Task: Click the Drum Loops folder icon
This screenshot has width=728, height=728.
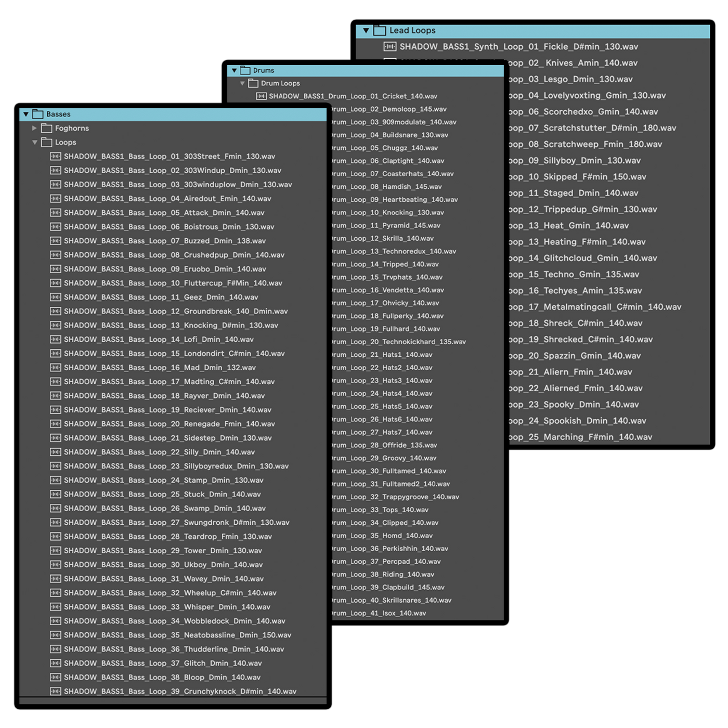Action: pyautogui.click(x=253, y=84)
